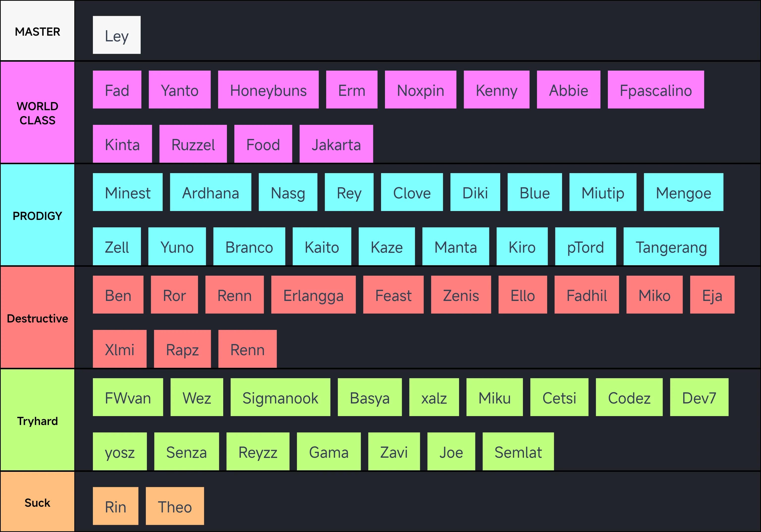761x532 pixels.
Task: Pick the Dev7 tile
Action: coord(699,398)
